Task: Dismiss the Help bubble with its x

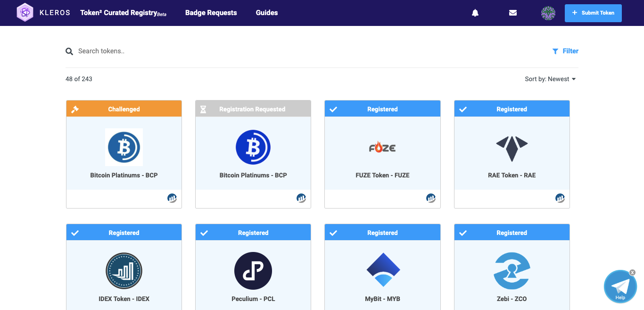Action: [x=632, y=272]
